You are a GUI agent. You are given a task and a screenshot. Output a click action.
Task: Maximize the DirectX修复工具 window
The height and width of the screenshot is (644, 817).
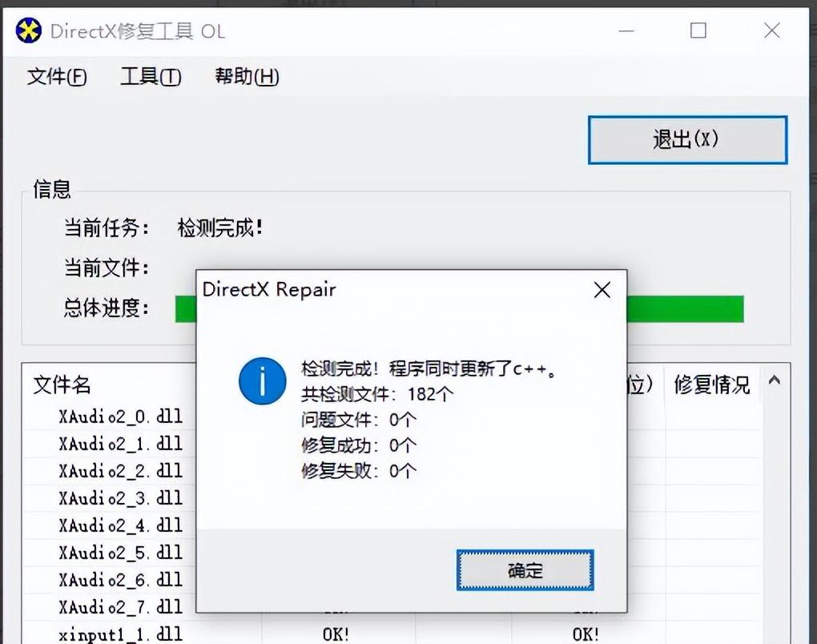point(698,30)
